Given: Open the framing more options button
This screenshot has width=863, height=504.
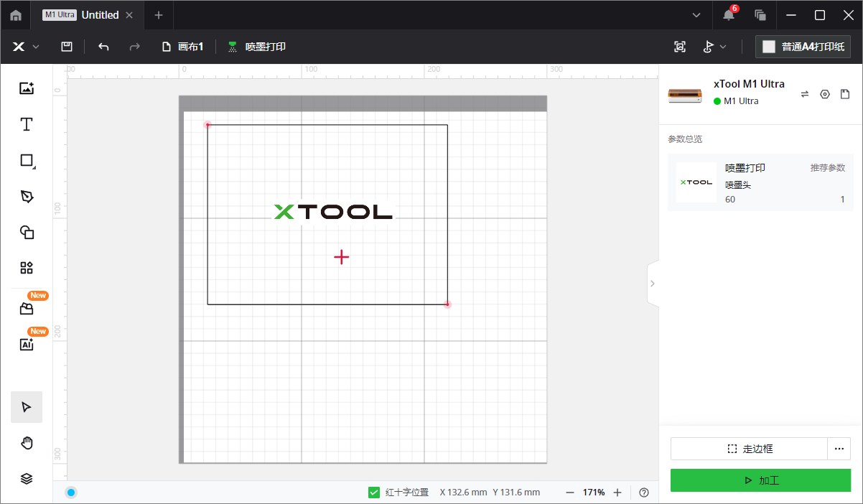Looking at the screenshot, I should tap(839, 449).
